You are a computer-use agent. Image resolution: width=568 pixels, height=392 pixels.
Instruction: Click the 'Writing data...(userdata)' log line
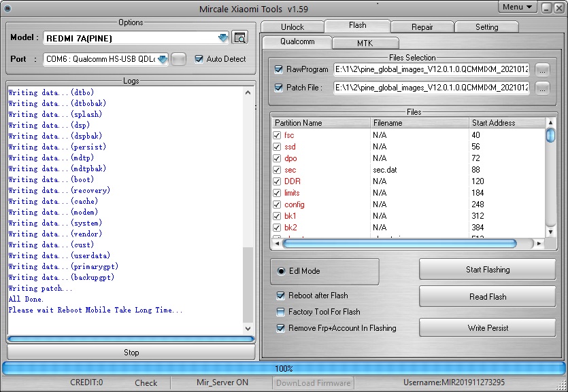click(x=59, y=255)
